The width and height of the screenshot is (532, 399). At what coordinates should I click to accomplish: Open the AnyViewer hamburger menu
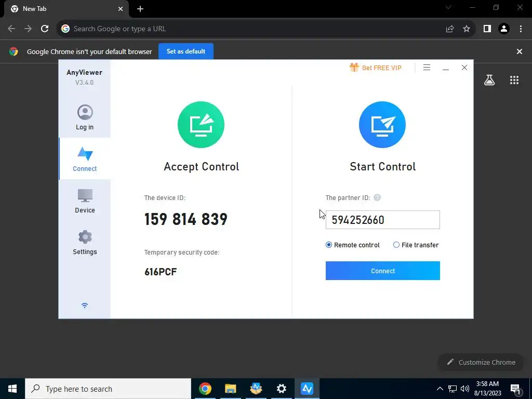(427, 68)
